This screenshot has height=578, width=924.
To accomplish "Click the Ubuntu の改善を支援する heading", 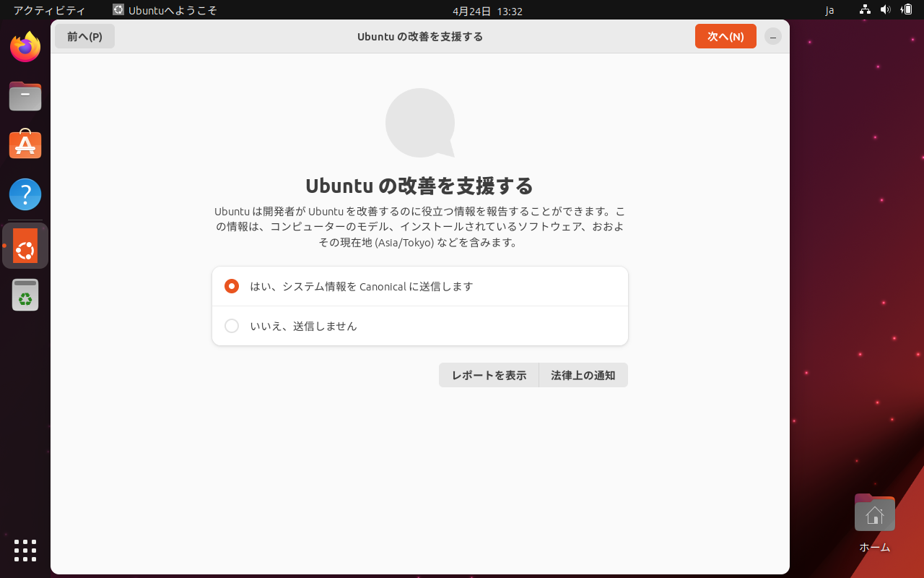I will (419, 186).
